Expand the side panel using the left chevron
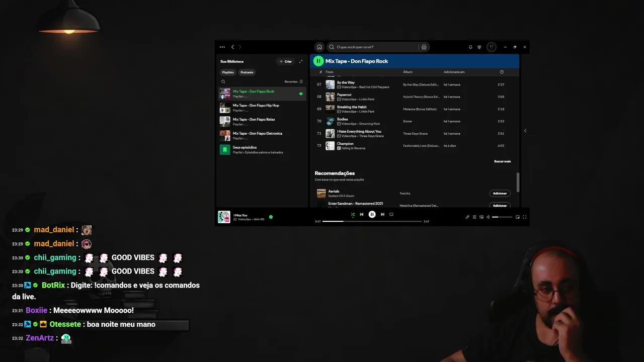Viewport: 644px width, 362px height. coord(525,131)
